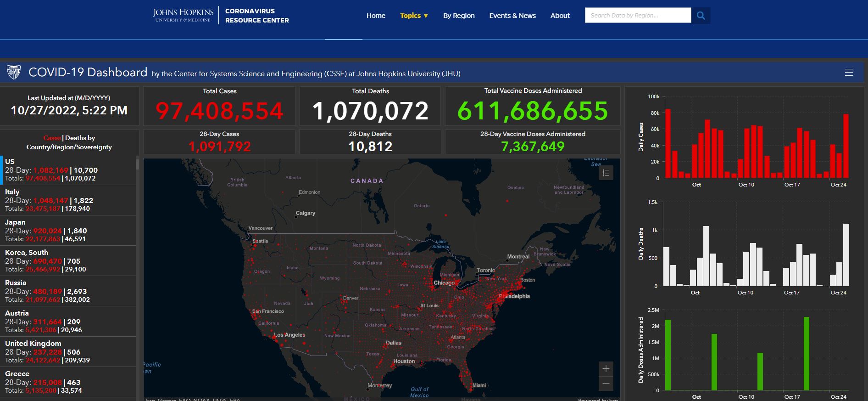Image resolution: width=868 pixels, height=401 pixels.
Task: Select Greece in the country list
Action: [68, 382]
